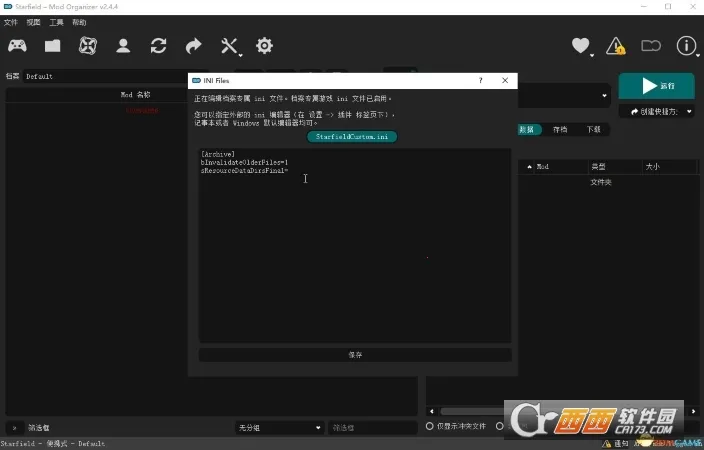Switch to the 存档 tab
Image resolution: width=704 pixels, height=450 pixels.
[560, 129]
